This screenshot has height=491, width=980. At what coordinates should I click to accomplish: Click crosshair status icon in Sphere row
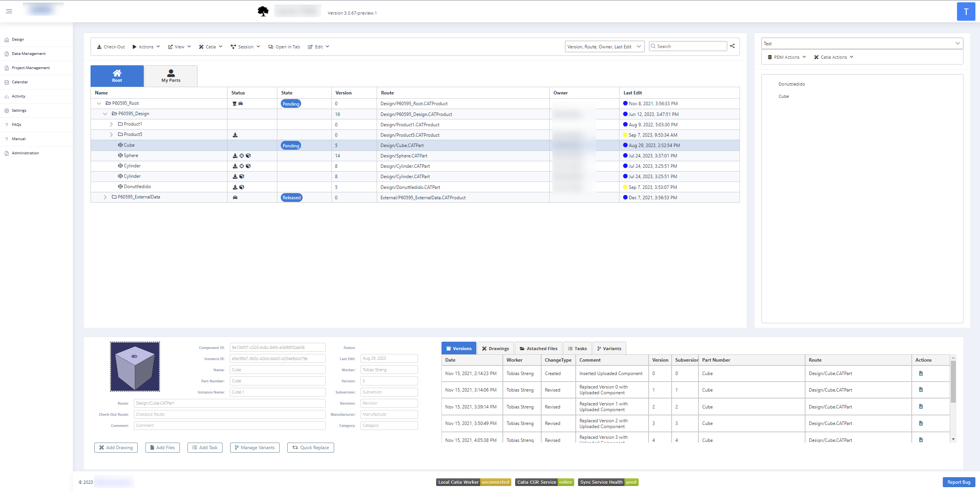(242, 156)
